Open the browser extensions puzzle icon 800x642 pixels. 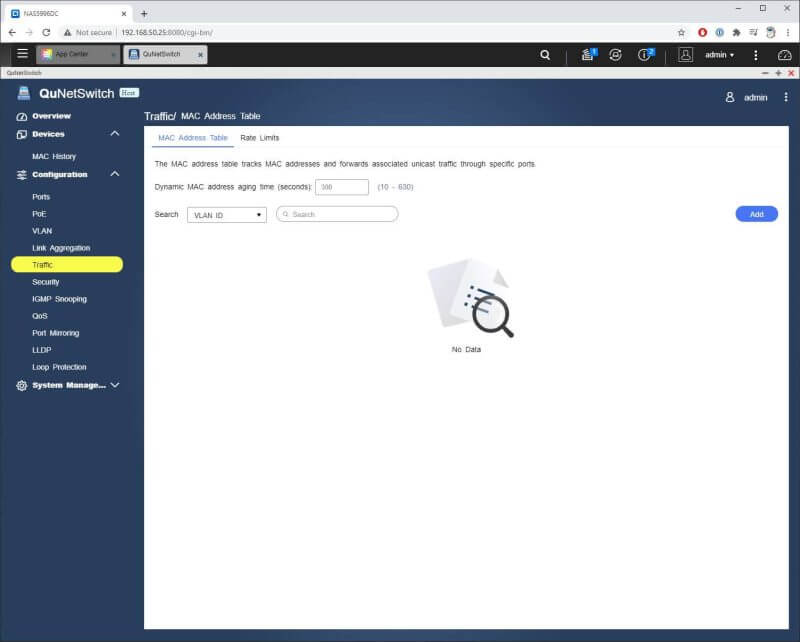736,33
